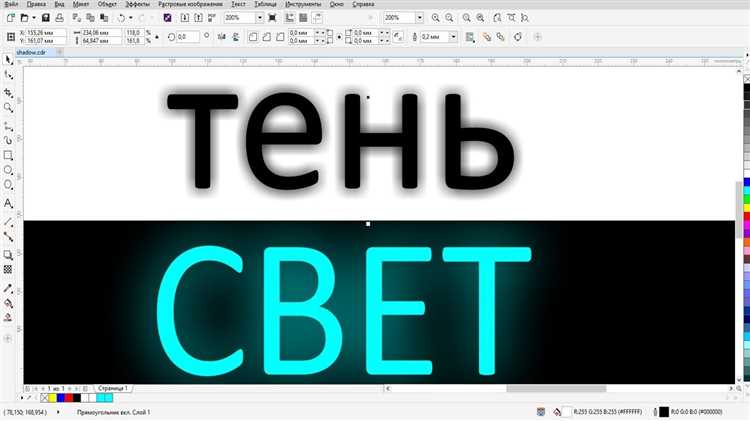Select the Freehand curve tool
This screenshot has height=421, width=750.
pyautogui.click(x=8, y=126)
